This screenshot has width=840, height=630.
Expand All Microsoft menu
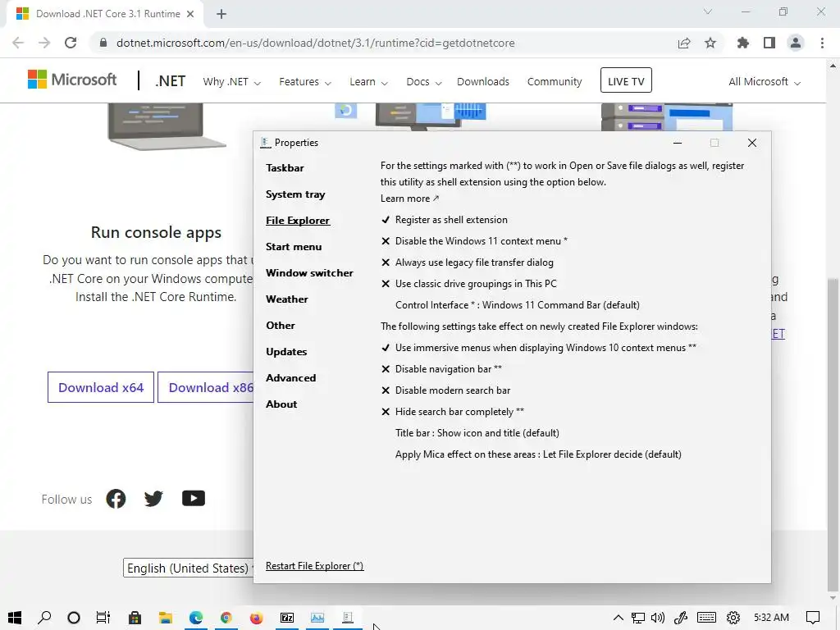[x=765, y=82]
